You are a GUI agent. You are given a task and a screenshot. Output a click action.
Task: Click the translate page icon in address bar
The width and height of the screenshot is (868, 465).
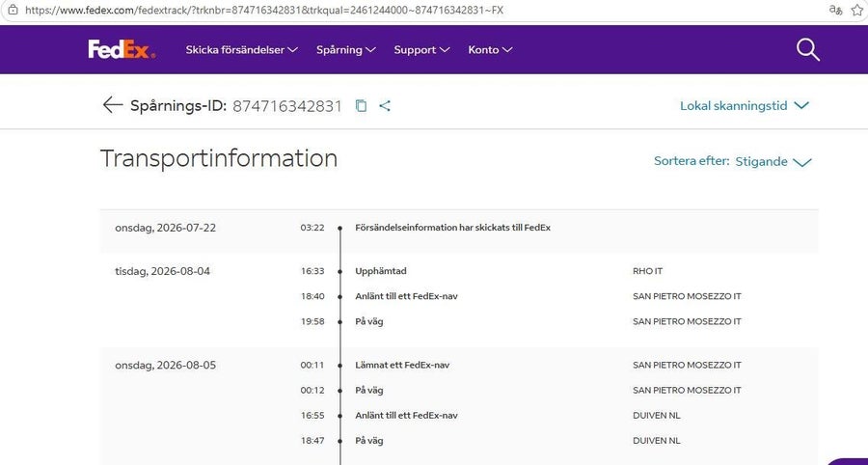tap(835, 10)
